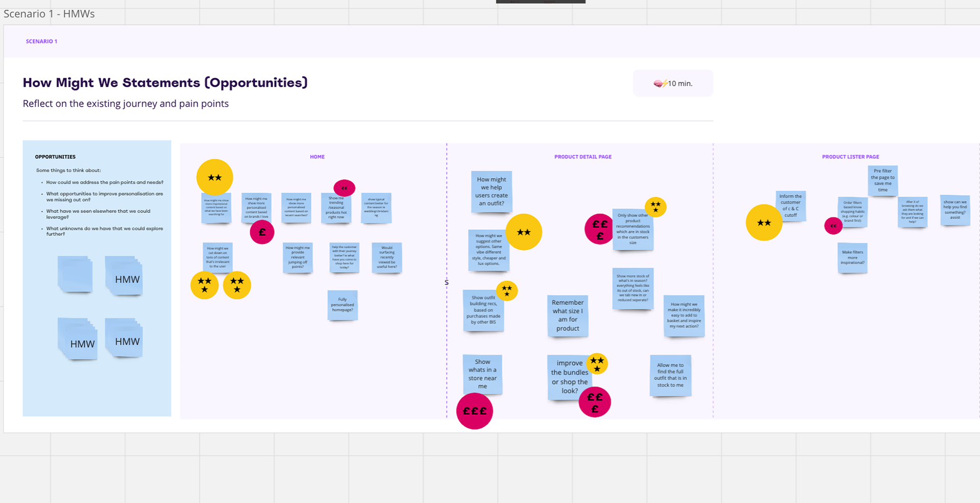This screenshot has width=980, height=503.
Task: Select note 'provide relevant jumping off points'
Action: [x=298, y=258]
